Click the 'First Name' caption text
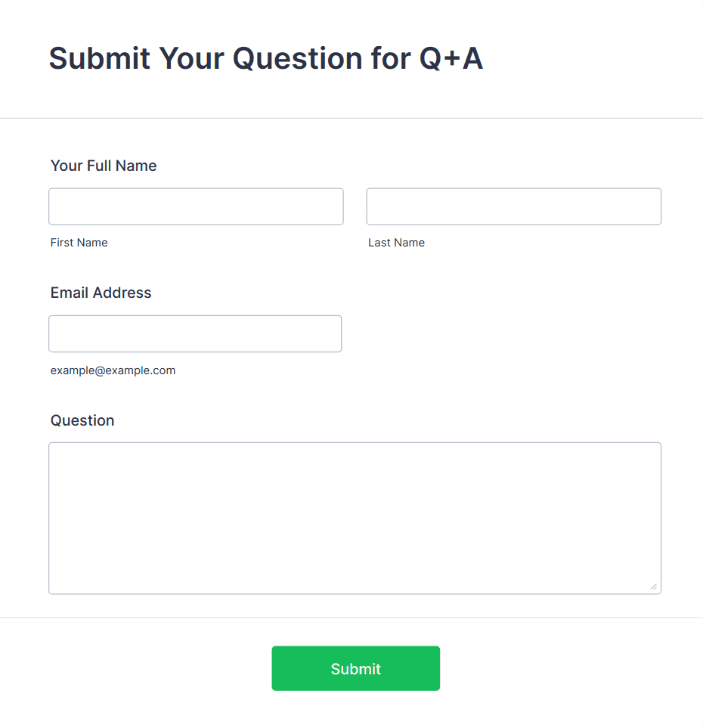 (79, 243)
